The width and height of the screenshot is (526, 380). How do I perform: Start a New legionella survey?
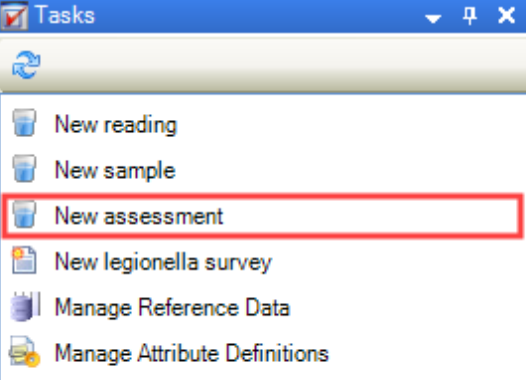pos(163,262)
